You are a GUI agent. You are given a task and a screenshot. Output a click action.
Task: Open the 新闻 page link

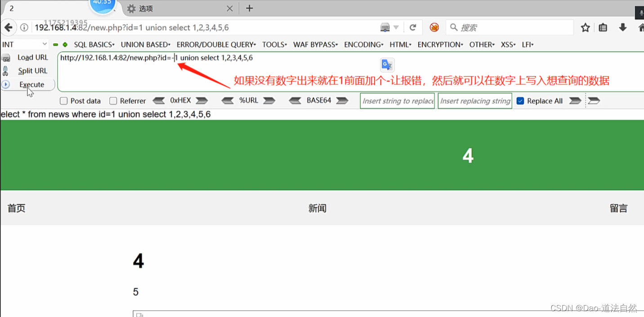[x=318, y=208]
